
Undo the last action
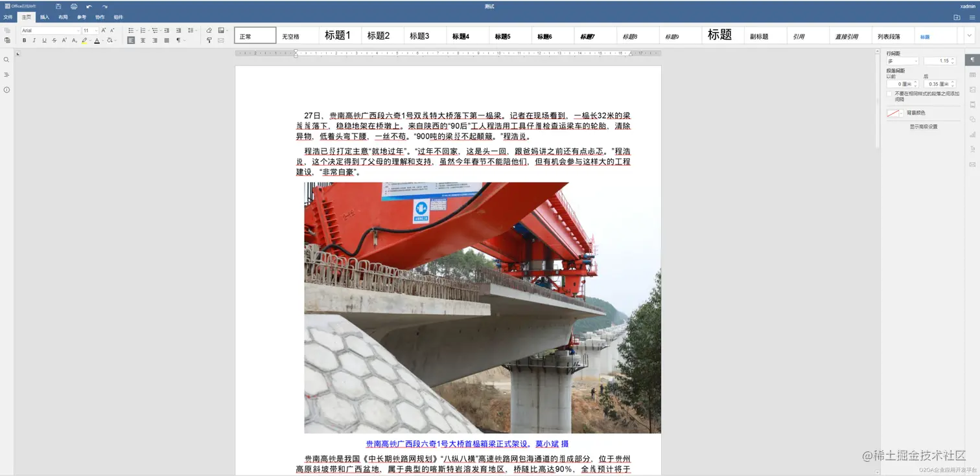tap(89, 6)
